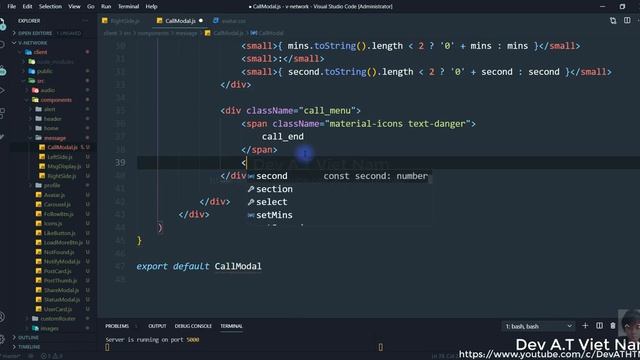Open the Accounts menu icon

pos(2,316)
